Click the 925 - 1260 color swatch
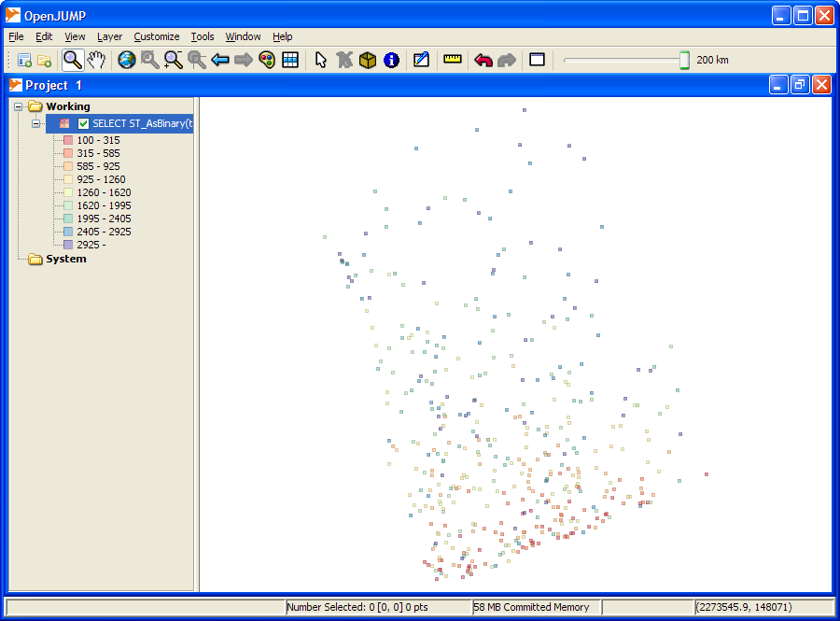This screenshot has width=840, height=621. pyautogui.click(x=68, y=179)
